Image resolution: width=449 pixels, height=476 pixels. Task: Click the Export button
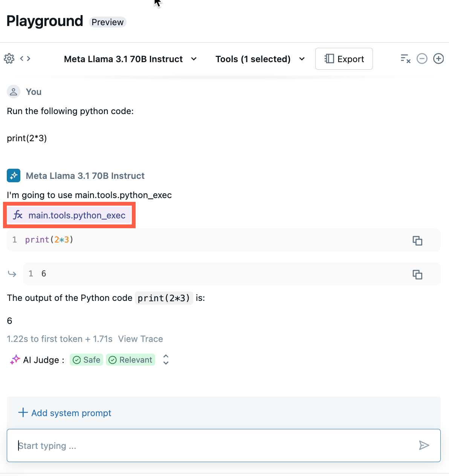click(x=344, y=59)
